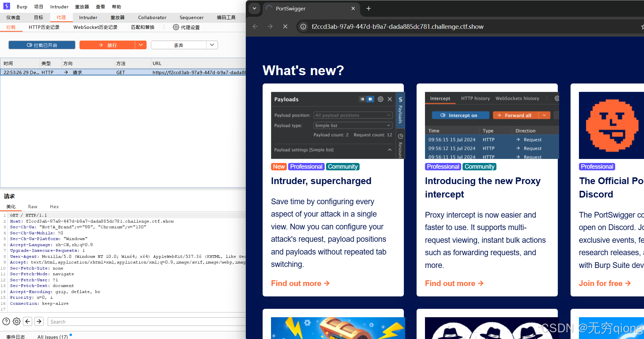Switch to the 目标 tab
This screenshot has width=644, height=339.
39,17
